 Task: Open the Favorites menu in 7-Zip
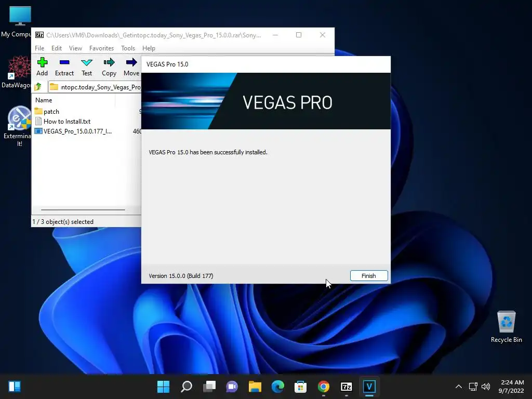(x=101, y=48)
